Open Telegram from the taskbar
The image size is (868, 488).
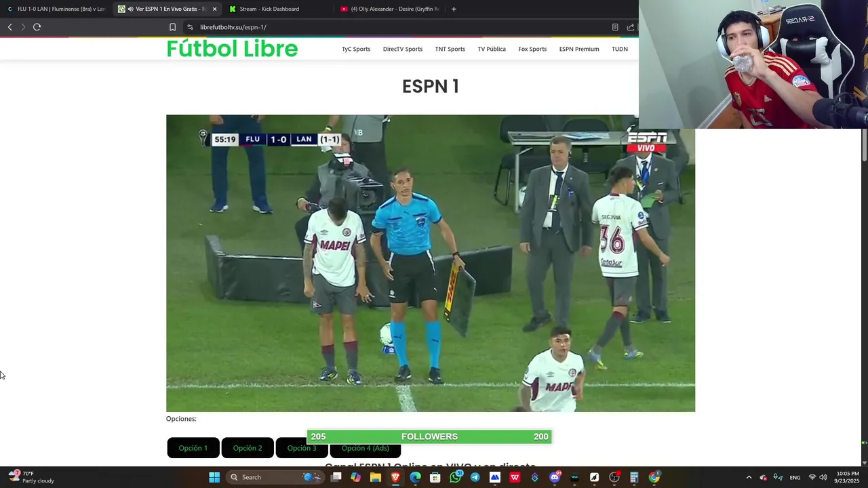[x=475, y=477]
